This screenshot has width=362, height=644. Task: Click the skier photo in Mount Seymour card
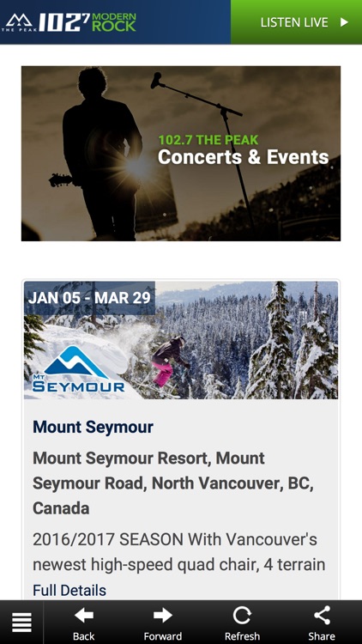click(x=181, y=340)
